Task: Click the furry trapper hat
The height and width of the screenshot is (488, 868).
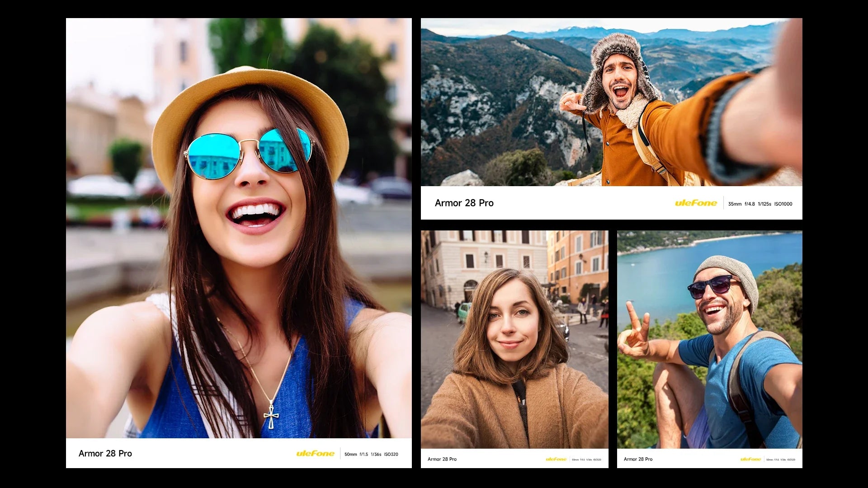Action: [x=617, y=46]
